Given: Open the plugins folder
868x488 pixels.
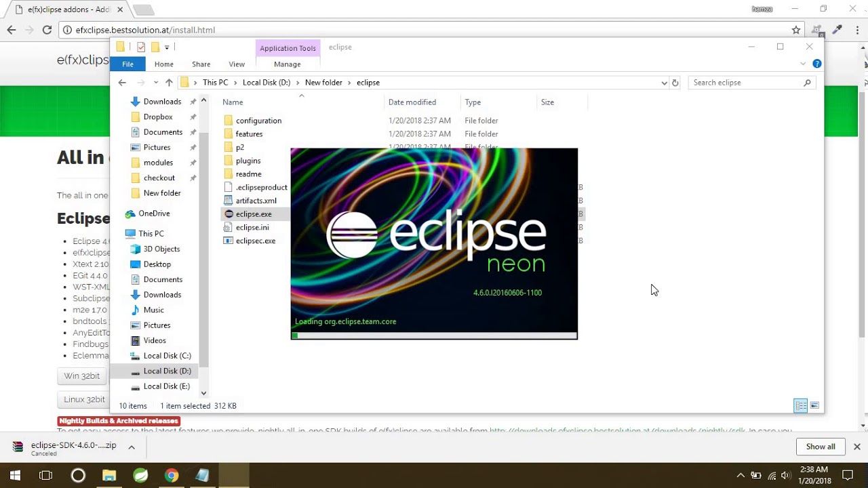Looking at the screenshot, I should [x=248, y=161].
